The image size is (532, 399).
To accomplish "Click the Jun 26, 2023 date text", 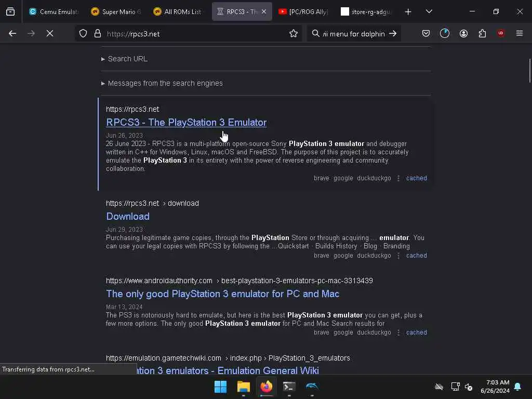I will (x=124, y=136).
